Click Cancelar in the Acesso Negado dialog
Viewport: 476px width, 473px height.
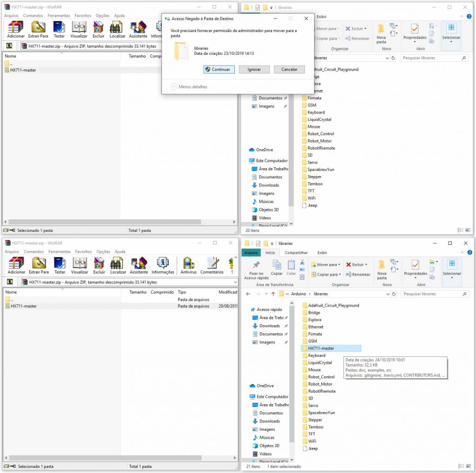click(x=289, y=70)
